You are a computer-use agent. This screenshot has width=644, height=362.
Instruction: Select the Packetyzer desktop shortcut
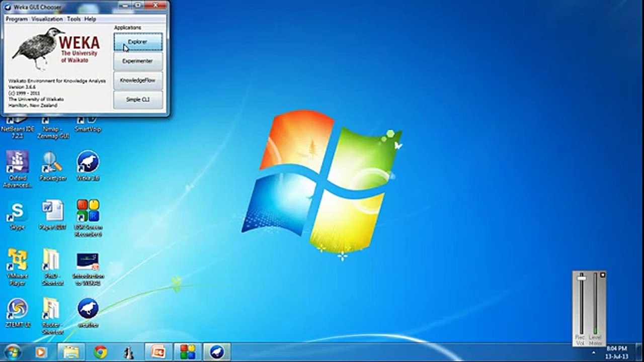pos(53,166)
